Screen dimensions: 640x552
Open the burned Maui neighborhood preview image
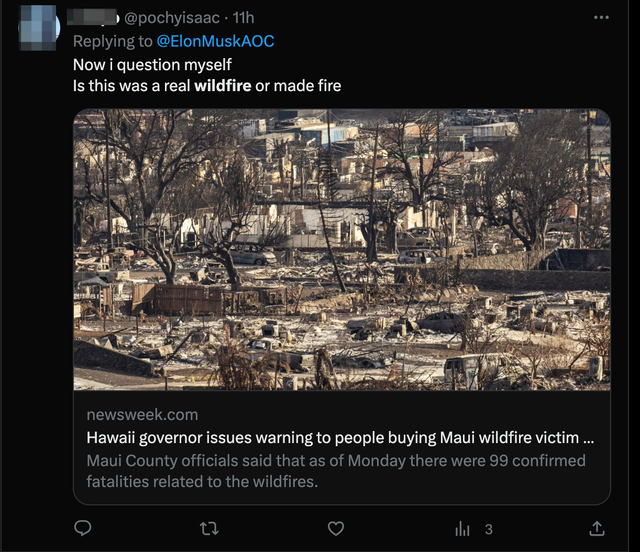(x=341, y=249)
